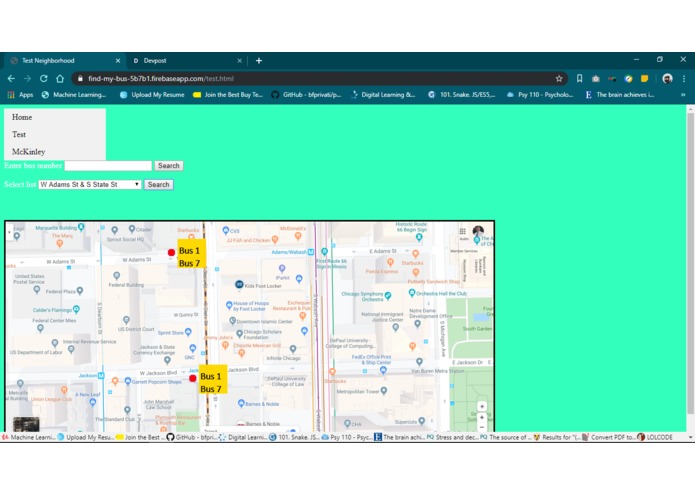Click Search next to the stop dropdown

point(158,184)
